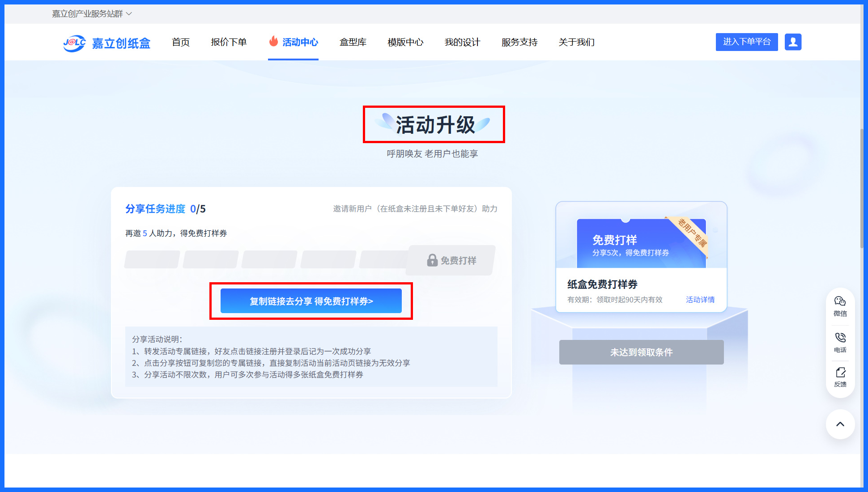Screen dimensions: 868x492
Task: Open the user account avatar icon
Action: 793,42
